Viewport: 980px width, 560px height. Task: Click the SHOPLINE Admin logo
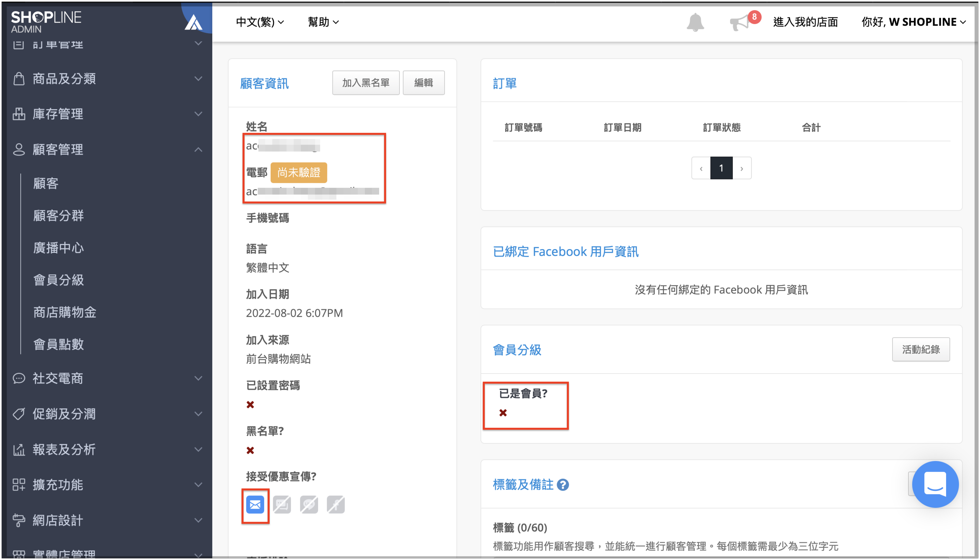tap(46, 22)
